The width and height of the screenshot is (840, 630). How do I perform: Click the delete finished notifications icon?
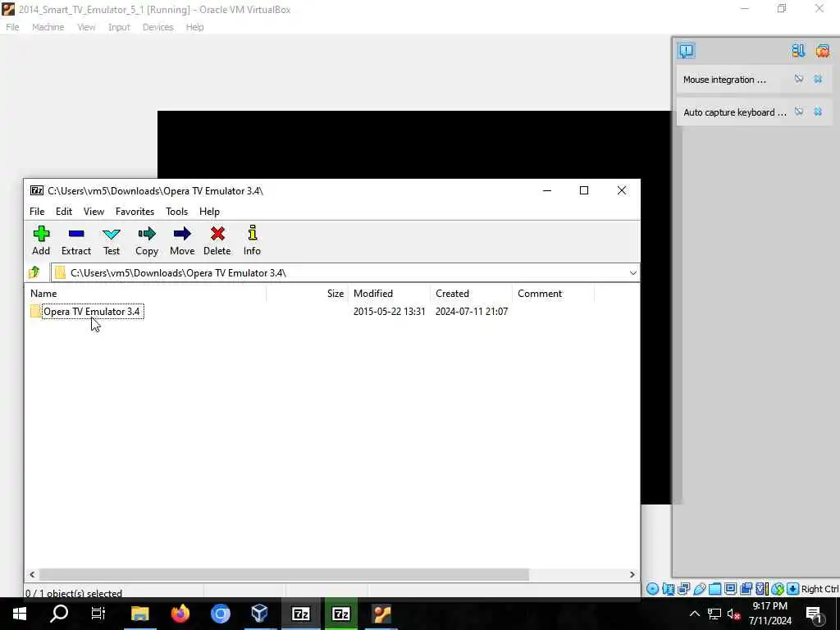pos(822,50)
